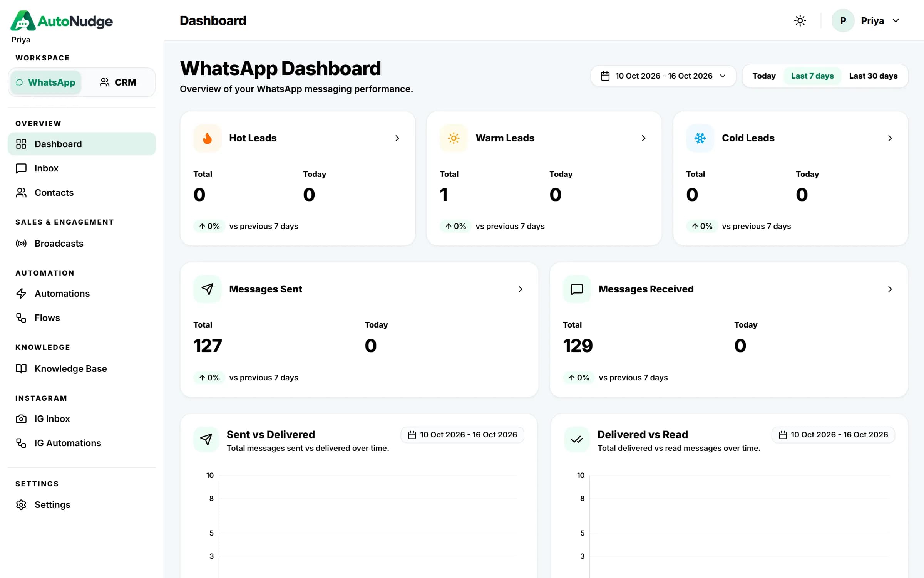Click the Delivered vs Read double-check icon
This screenshot has width=924, height=578.
(577, 439)
